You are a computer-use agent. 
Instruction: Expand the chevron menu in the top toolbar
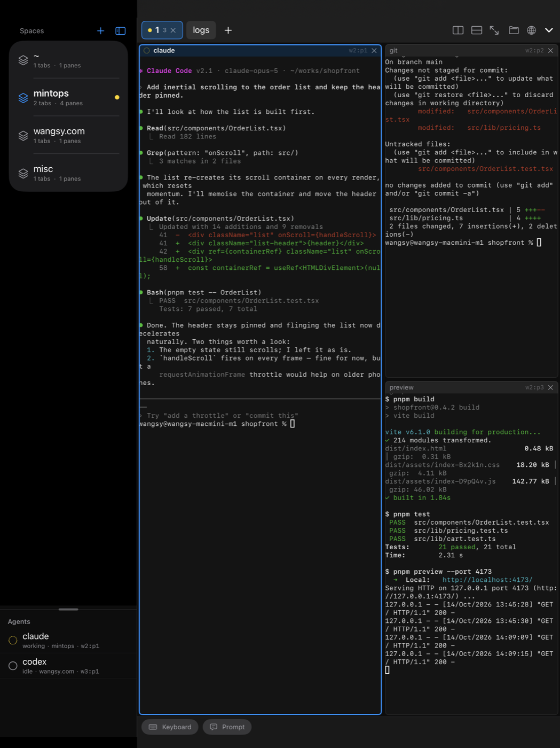[549, 30]
